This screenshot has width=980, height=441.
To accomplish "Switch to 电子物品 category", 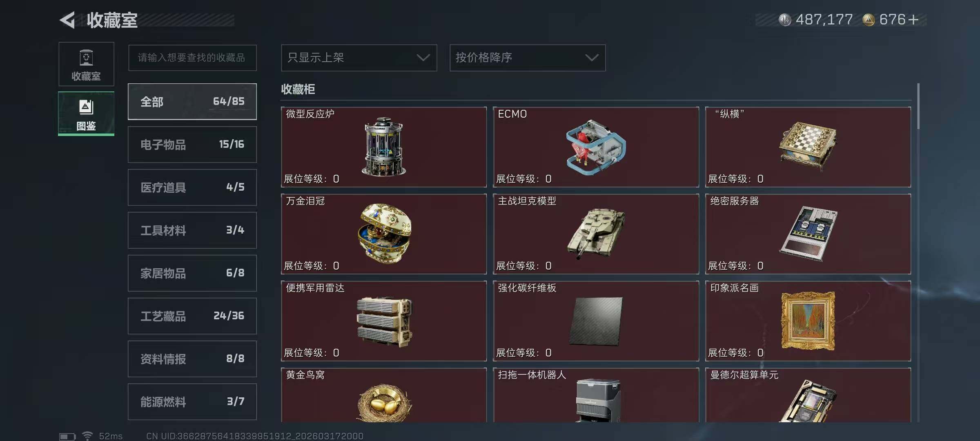I will (192, 145).
